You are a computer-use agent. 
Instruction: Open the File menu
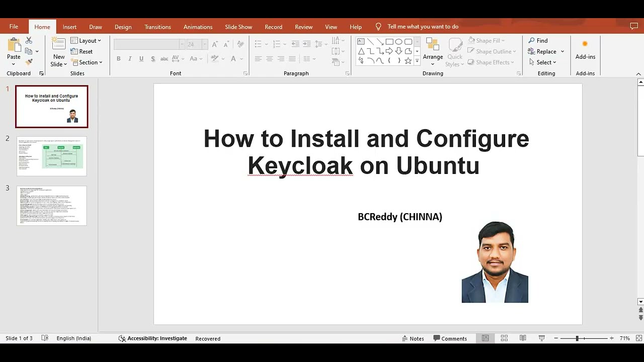click(14, 27)
